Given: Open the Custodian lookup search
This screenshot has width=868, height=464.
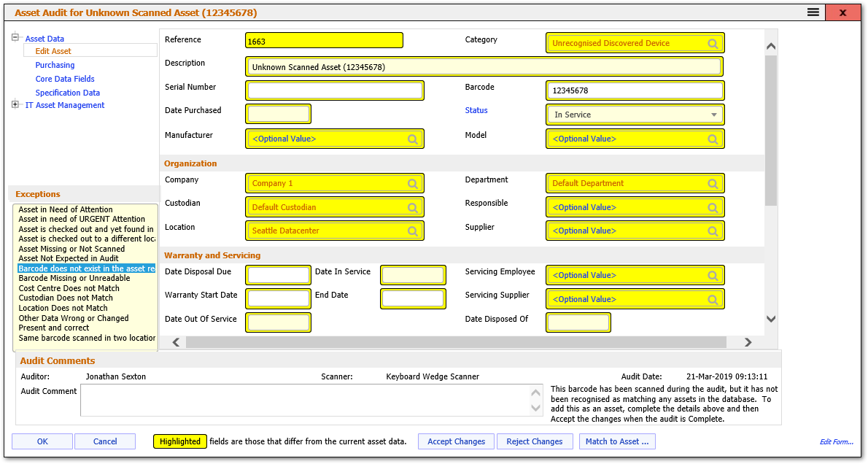Looking at the screenshot, I should (413, 206).
